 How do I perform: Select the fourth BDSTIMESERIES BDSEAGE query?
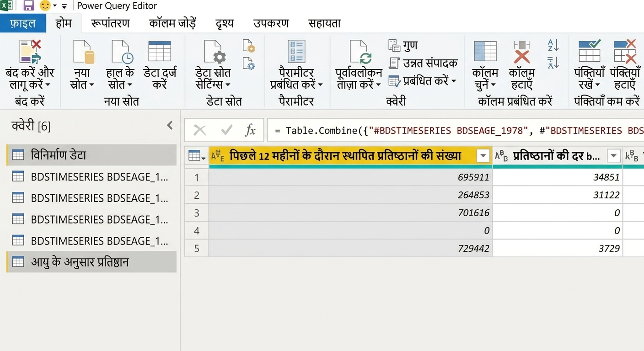(x=91, y=240)
